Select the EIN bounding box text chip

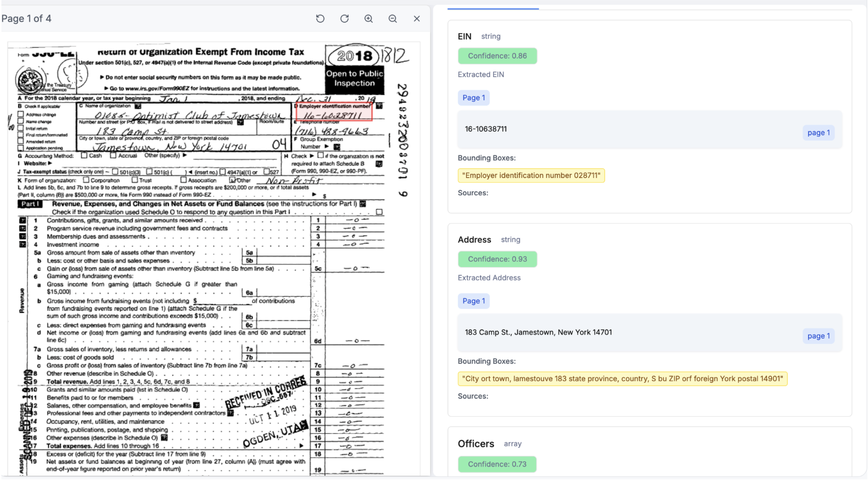click(x=531, y=176)
